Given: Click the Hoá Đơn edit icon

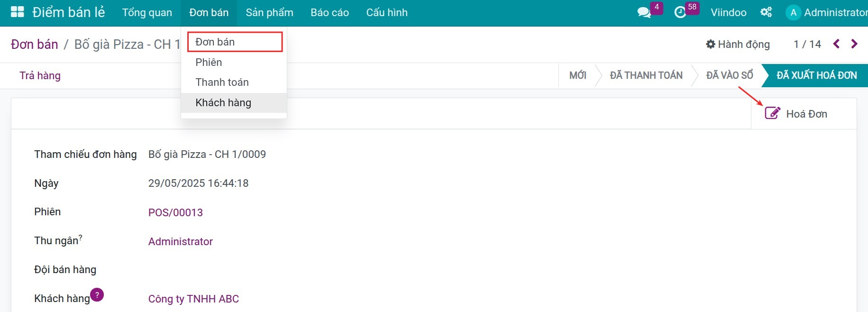Looking at the screenshot, I should (772, 113).
